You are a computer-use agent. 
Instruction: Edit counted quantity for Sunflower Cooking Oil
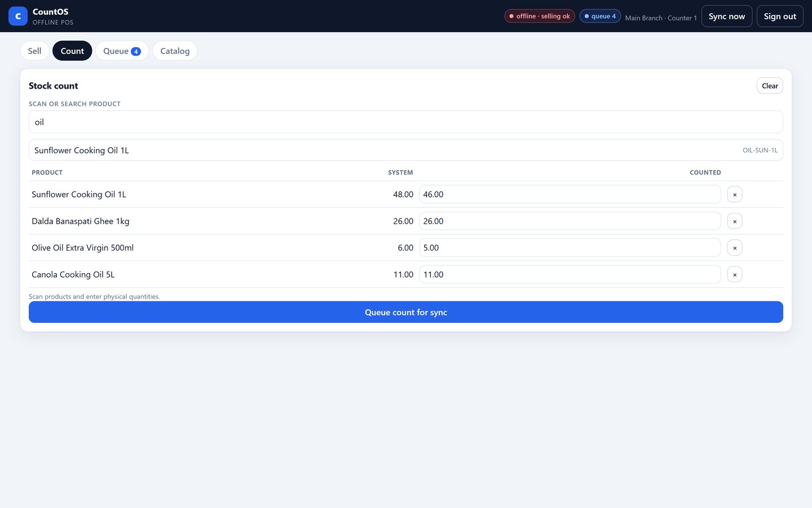click(570, 194)
